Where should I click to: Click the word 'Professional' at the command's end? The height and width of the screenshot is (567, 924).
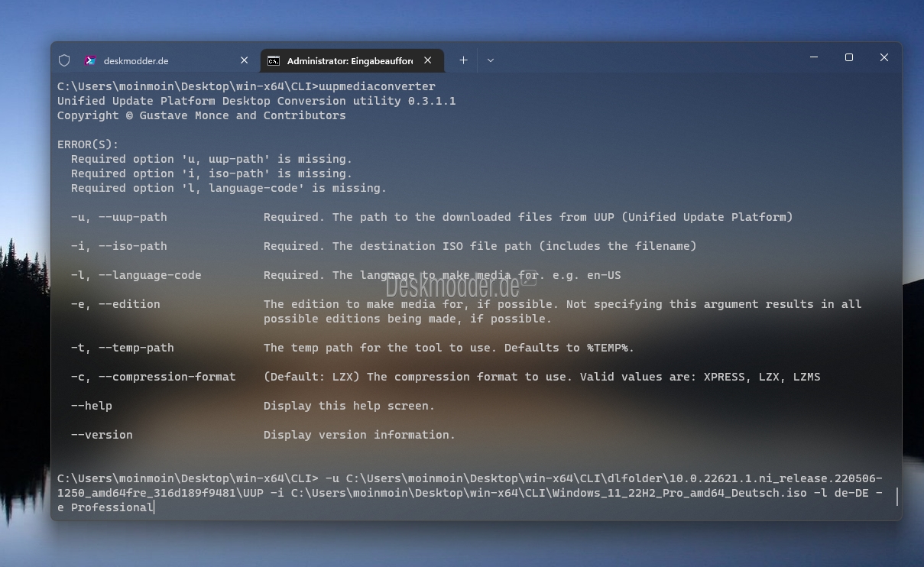[112, 507]
